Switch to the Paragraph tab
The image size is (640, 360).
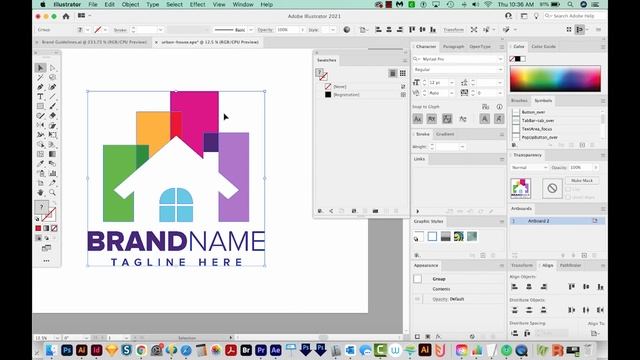[x=453, y=47]
